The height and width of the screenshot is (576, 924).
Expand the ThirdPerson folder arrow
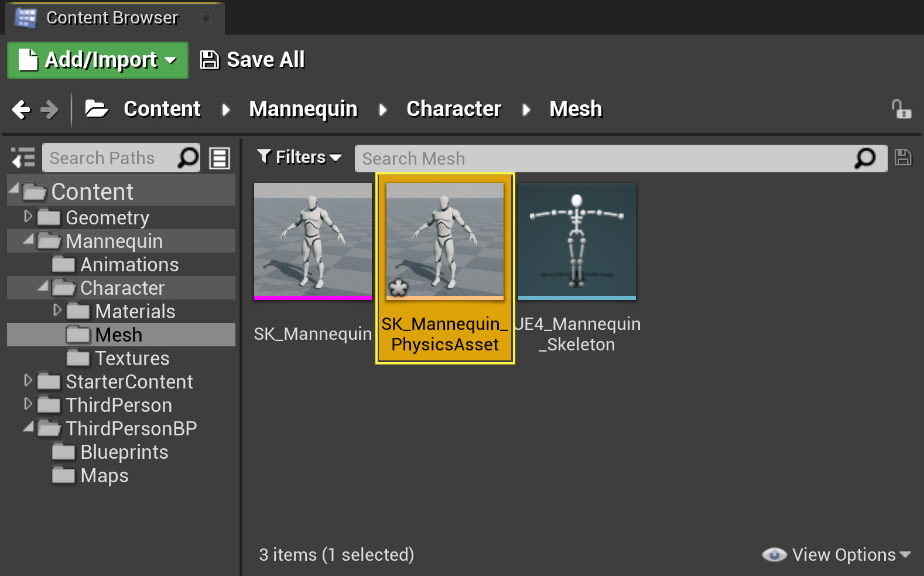pyautogui.click(x=28, y=404)
